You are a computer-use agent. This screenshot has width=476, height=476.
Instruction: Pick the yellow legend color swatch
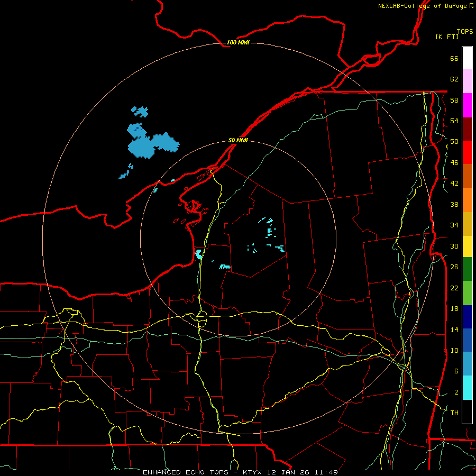point(467,246)
